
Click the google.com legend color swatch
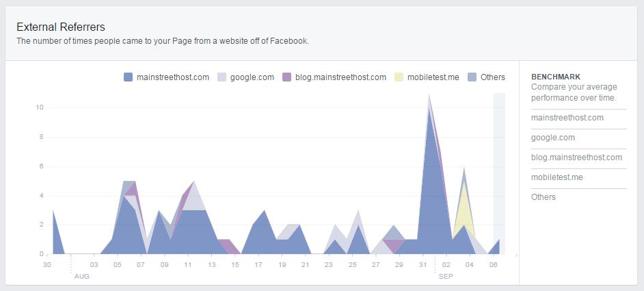222,77
